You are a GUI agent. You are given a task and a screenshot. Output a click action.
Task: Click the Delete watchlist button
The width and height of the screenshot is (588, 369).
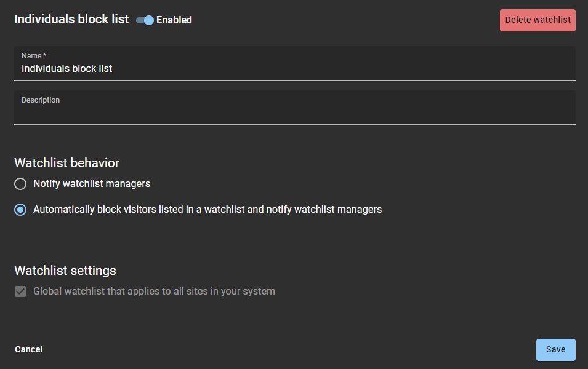[538, 20]
